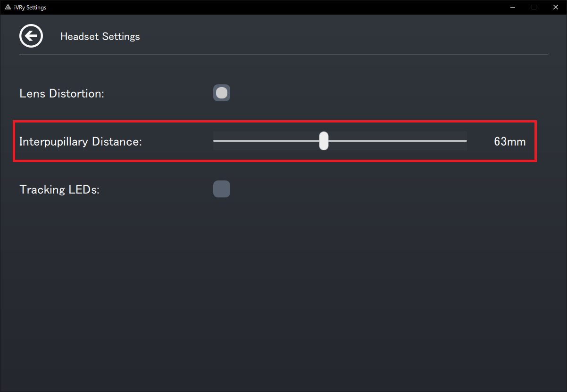Image resolution: width=567 pixels, height=392 pixels.
Task: Enable the Tracking LEDs checkbox
Action: pyautogui.click(x=222, y=189)
